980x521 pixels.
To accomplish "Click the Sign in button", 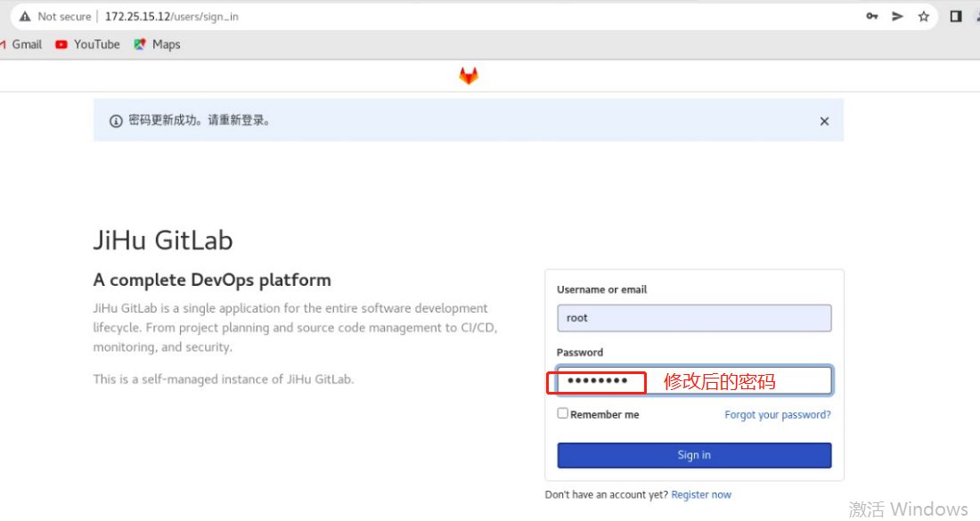I will point(694,455).
